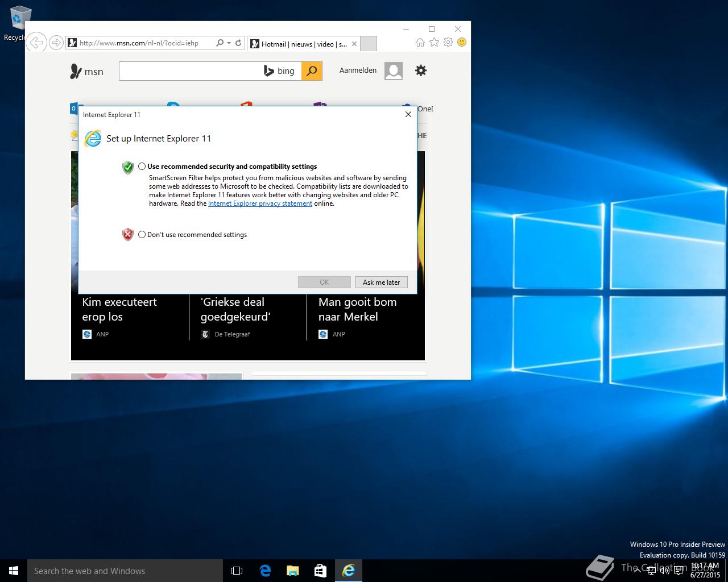Minimize the Internet Explorer window
The image size is (728, 582).
point(406,28)
